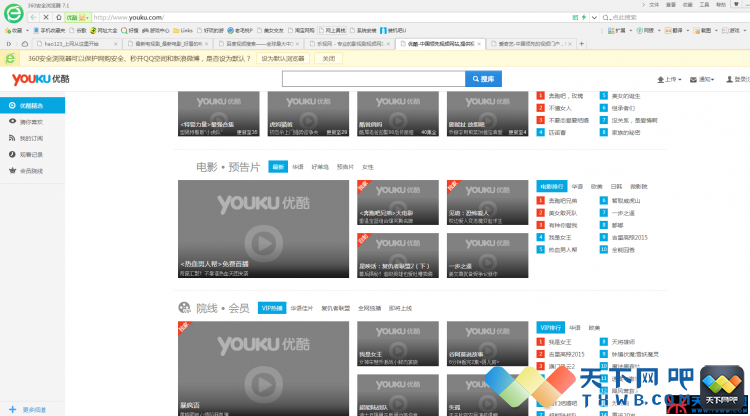
Task: Click the cloud tab-restore icon in tab bar
Action: (24, 44)
